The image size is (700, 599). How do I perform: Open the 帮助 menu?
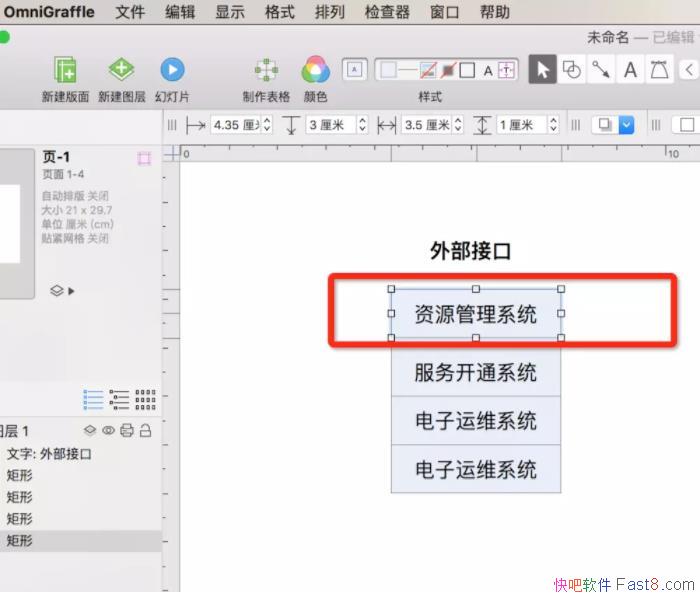click(495, 12)
